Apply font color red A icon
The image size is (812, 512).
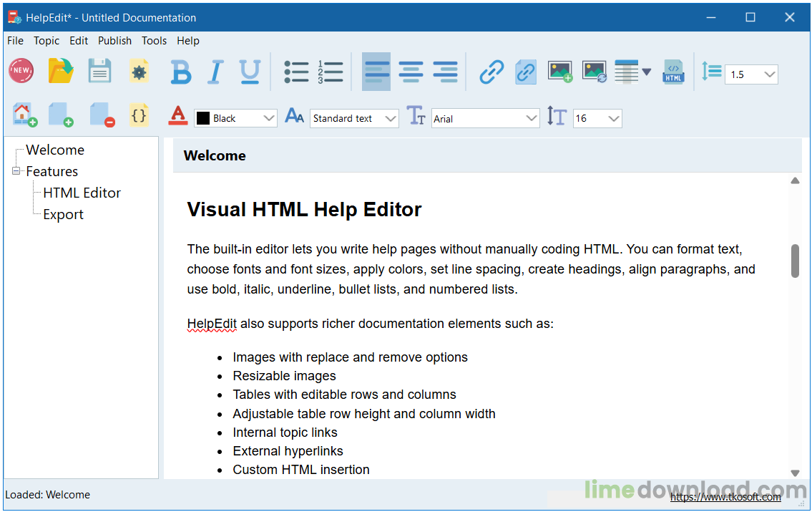(x=177, y=116)
